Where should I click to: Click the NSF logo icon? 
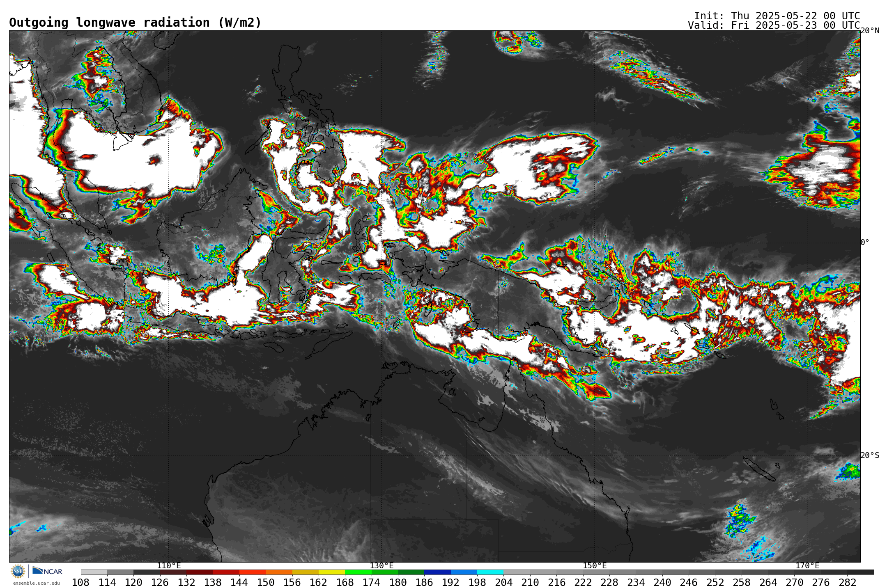[x=18, y=571]
